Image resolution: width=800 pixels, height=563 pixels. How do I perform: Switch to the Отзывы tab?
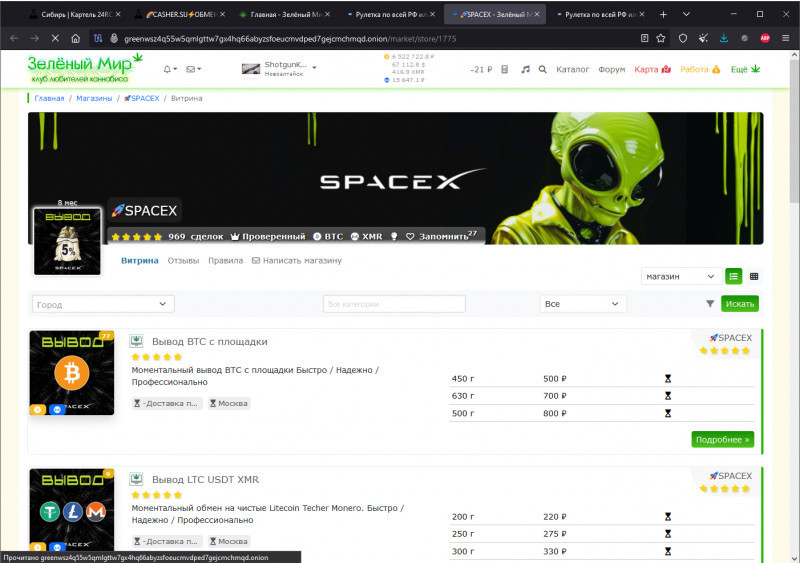coord(183,260)
